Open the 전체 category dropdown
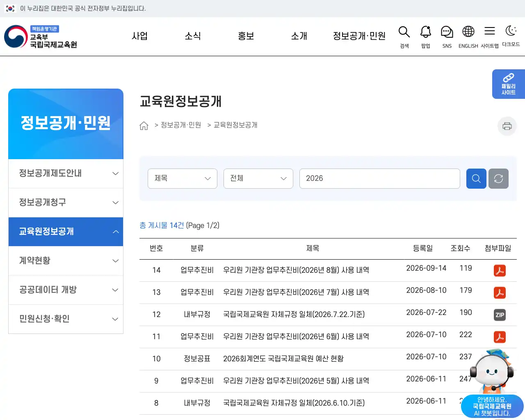Image resolution: width=525 pixels, height=420 pixels. [258, 178]
